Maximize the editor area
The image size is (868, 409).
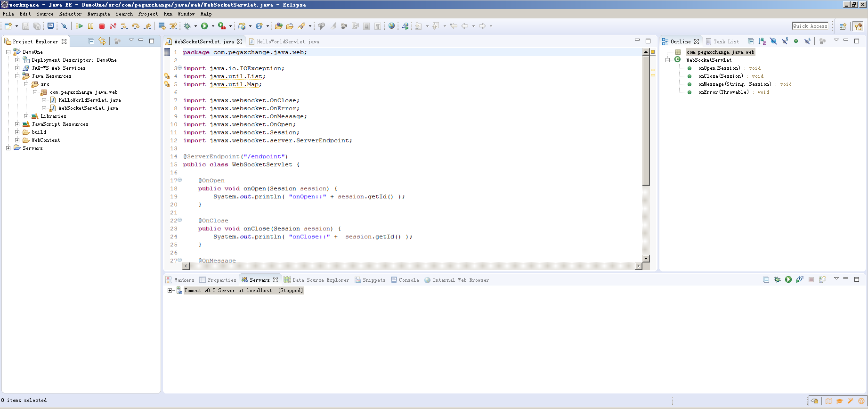click(x=648, y=41)
